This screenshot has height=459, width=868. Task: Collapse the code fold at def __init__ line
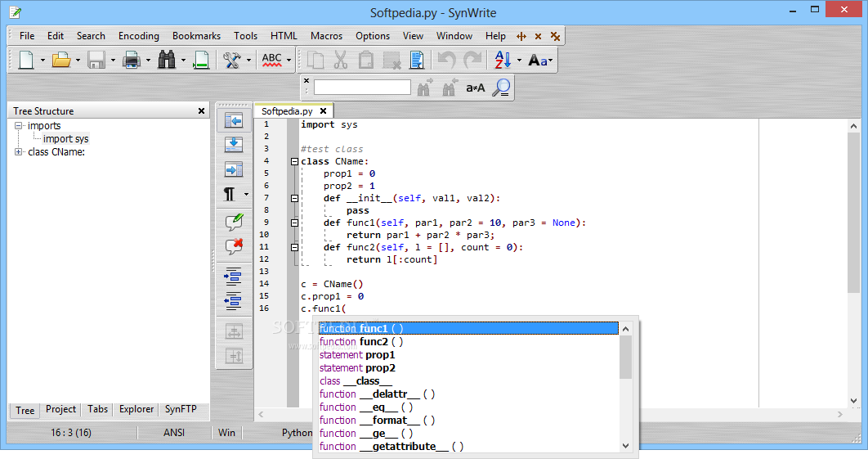click(x=294, y=199)
